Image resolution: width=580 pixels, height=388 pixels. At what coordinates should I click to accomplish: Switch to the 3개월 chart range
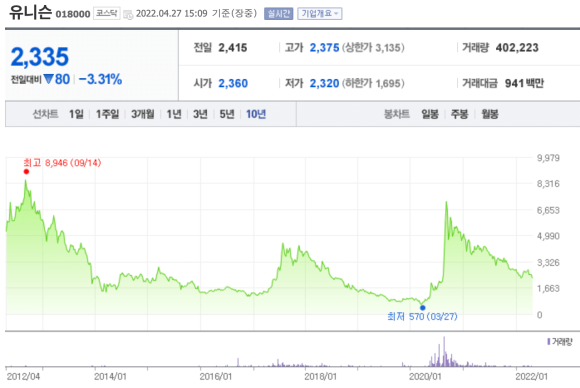tap(143, 114)
